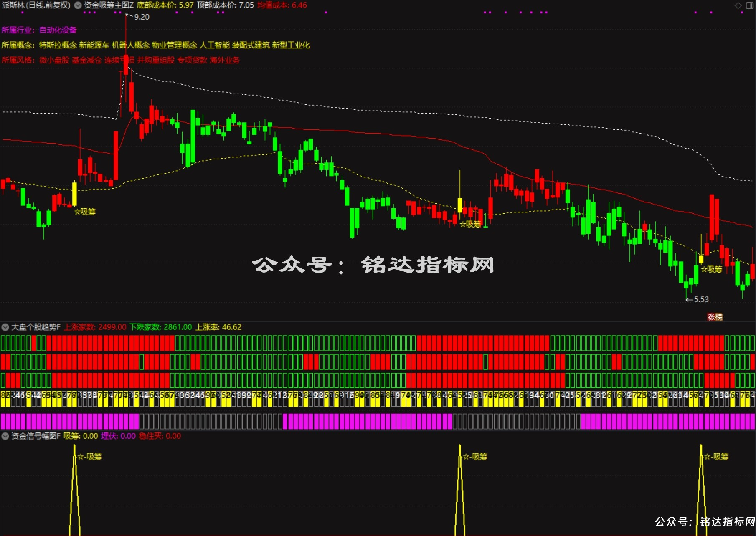Click the 涨榜 badge below the chart
The width and height of the screenshot is (756, 536).
click(x=715, y=317)
